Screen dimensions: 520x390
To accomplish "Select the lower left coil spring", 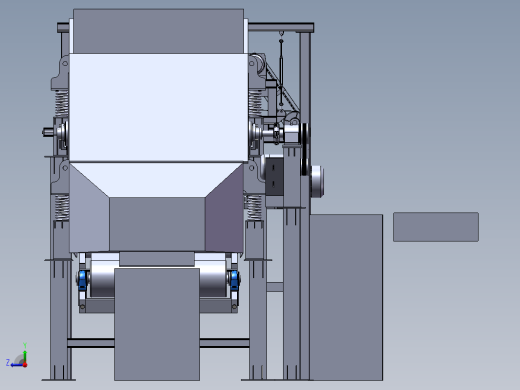I will pos(62,207).
